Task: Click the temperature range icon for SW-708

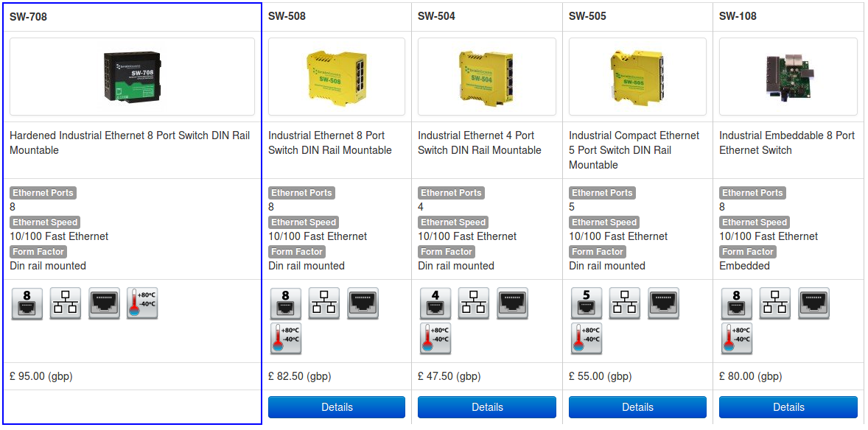Action: pyautogui.click(x=142, y=303)
